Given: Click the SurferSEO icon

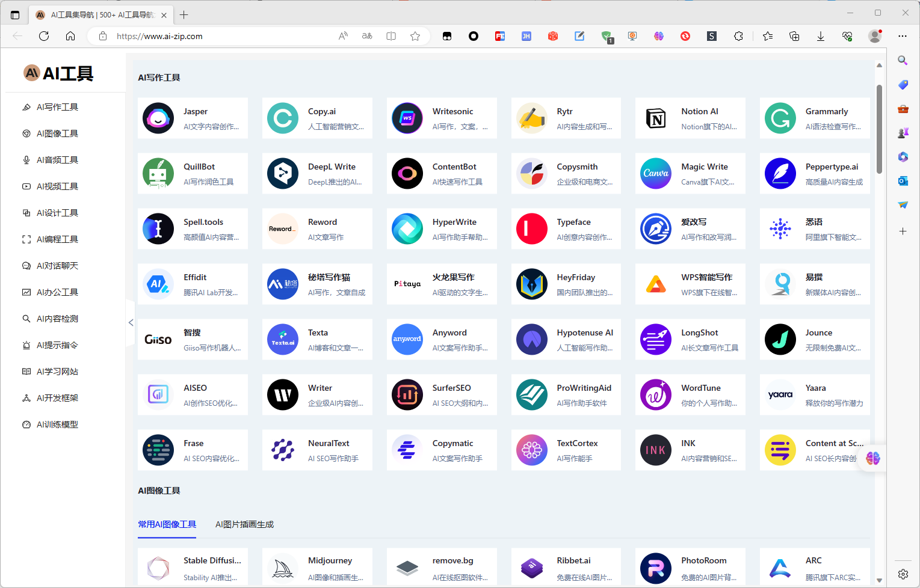Looking at the screenshot, I should 407,395.
